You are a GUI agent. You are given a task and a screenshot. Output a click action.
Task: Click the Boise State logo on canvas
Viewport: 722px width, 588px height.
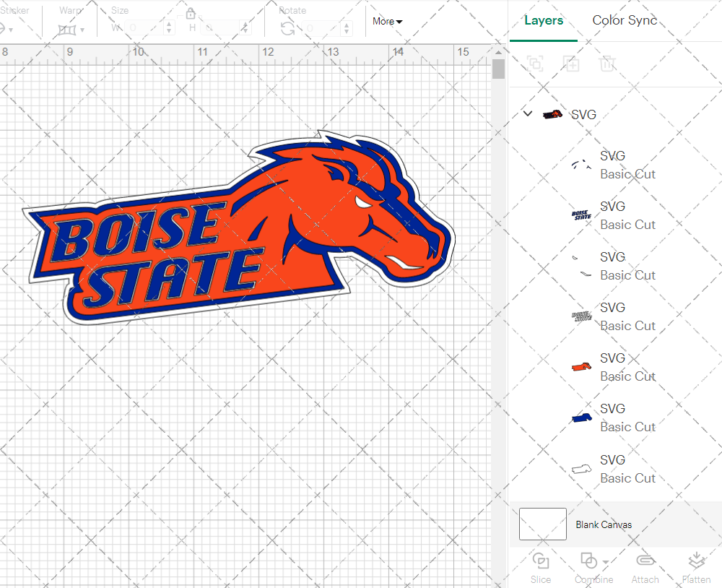[238, 228]
